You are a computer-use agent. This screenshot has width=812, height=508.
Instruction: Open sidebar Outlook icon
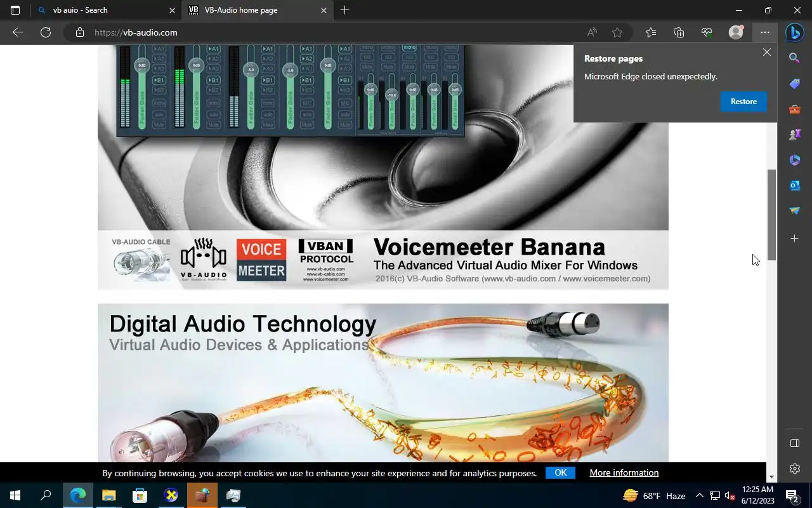point(795,185)
